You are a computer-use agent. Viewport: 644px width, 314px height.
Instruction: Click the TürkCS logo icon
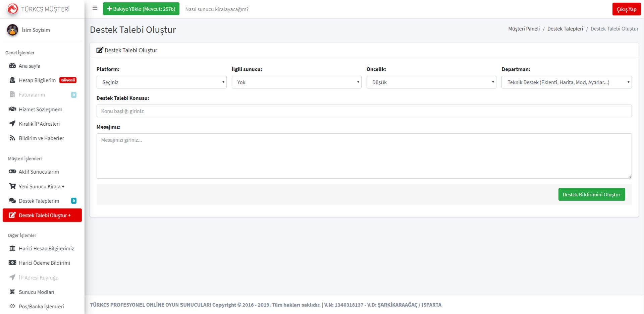12,9
